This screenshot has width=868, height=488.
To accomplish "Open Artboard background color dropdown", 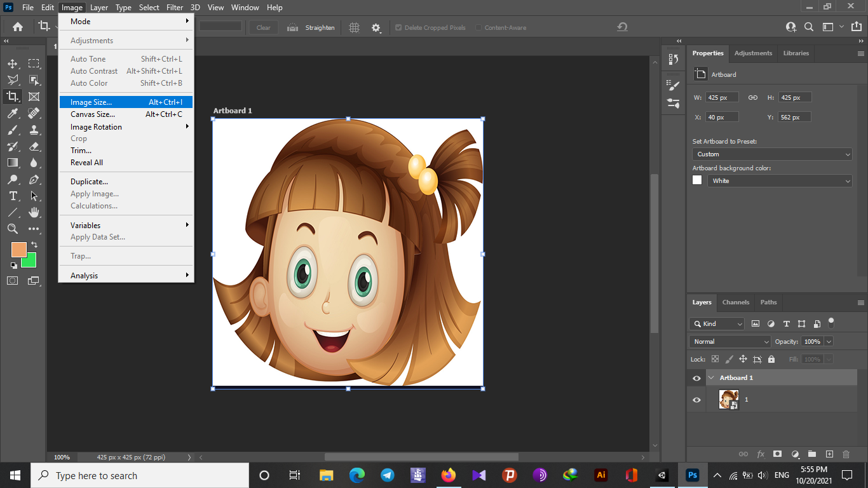I will pos(780,181).
